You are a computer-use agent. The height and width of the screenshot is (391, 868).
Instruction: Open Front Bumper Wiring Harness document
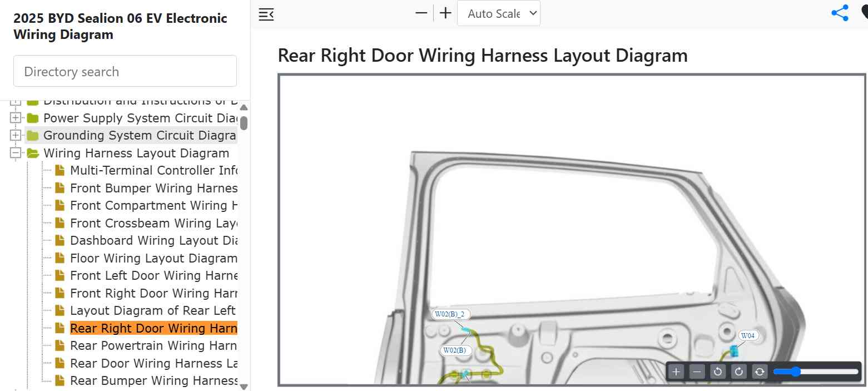[154, 188]
